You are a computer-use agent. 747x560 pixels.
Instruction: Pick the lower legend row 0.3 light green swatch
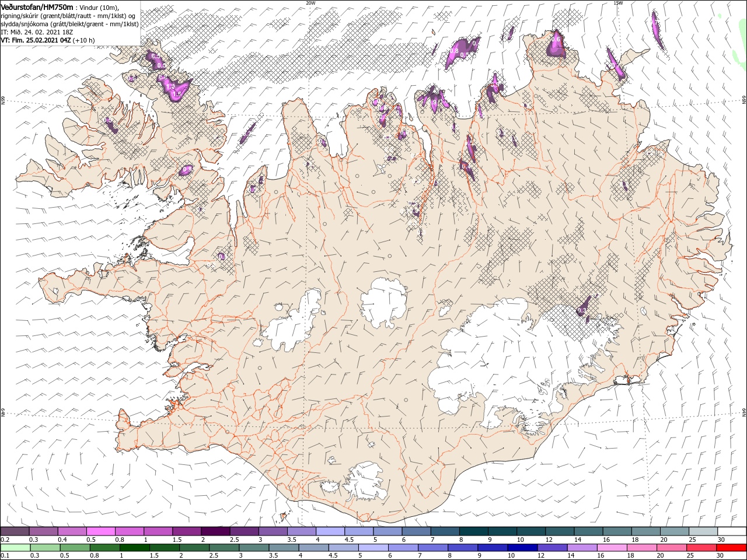(45, 548)
